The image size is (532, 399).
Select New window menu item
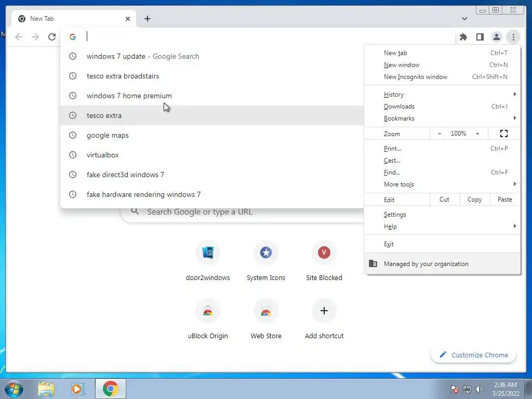point(442,65)
